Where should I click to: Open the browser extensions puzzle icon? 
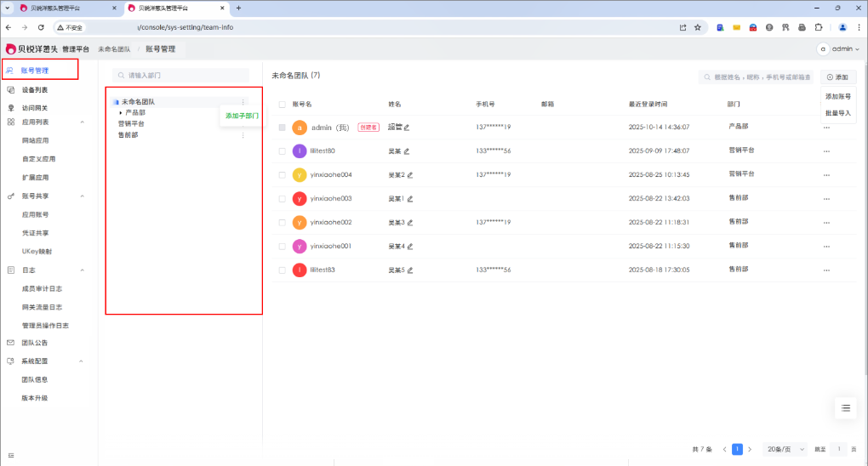pyautogui.click(x=819, y=27)
